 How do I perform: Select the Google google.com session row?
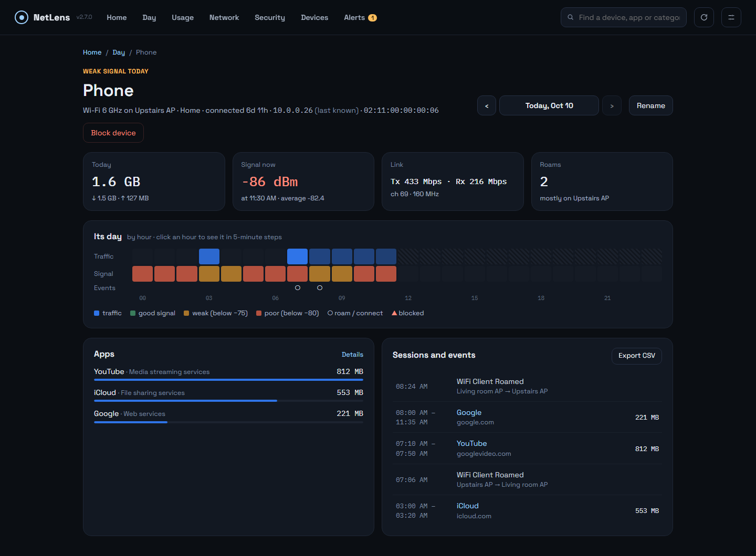pyautogui.click(x=527, y=418)
